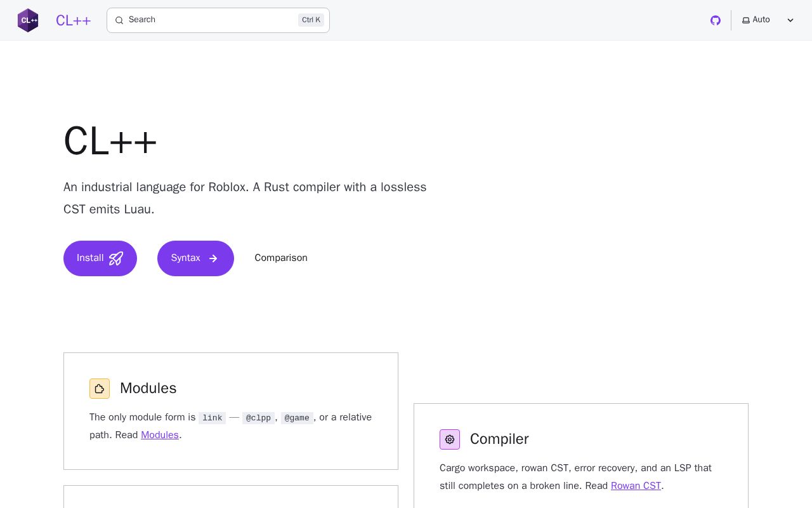The width and height of the screenshot is (812, 508).
Task: Follow the Modules link in card text
Action: coord(160,435)
